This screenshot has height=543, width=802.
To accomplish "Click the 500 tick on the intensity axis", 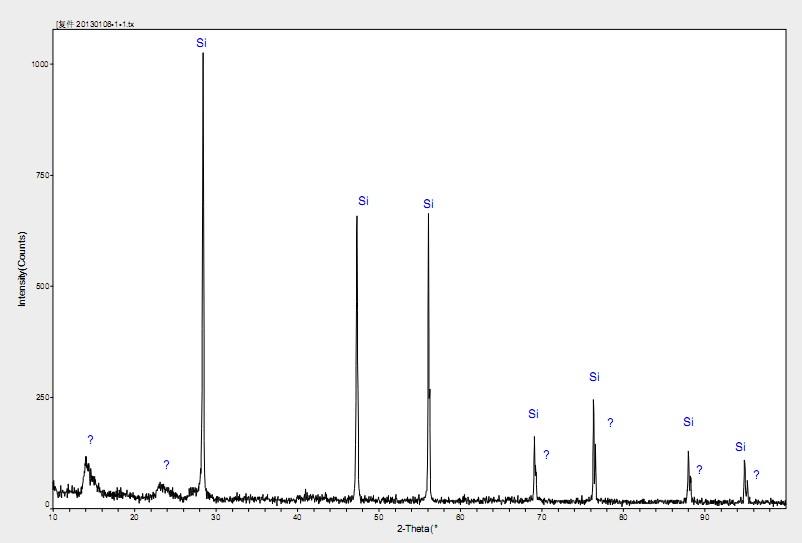I will [42, 286].
